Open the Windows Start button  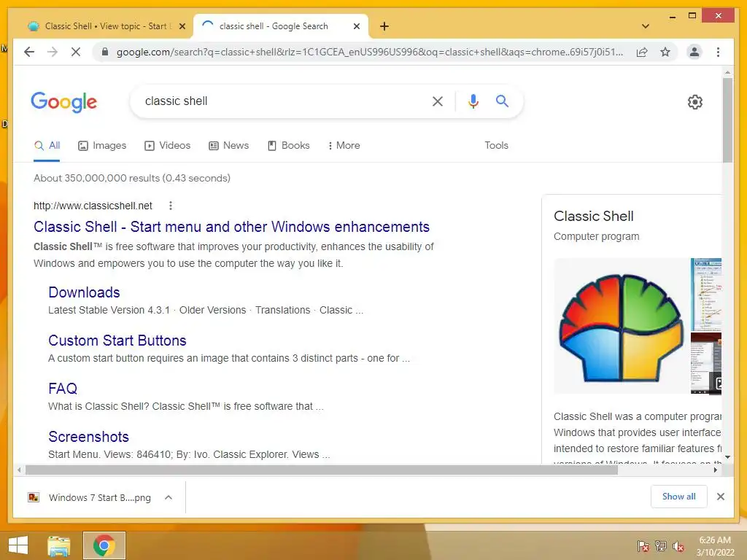pyautogui.click(x=18, y=545)
